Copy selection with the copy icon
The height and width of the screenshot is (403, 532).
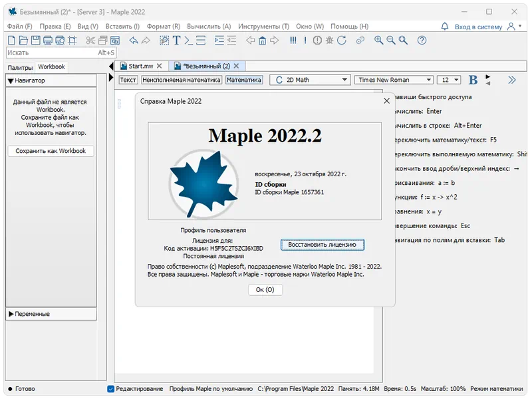[x=102, y=41]
